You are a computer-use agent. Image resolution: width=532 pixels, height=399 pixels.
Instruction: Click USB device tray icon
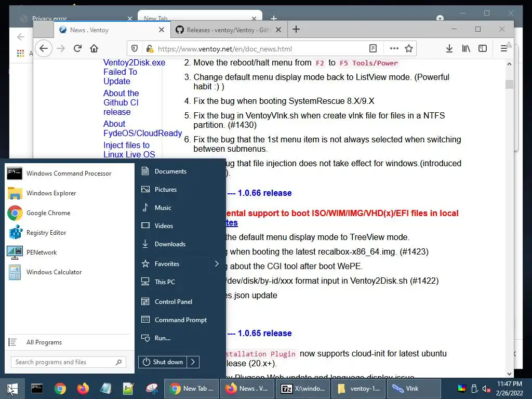point(475,389)
